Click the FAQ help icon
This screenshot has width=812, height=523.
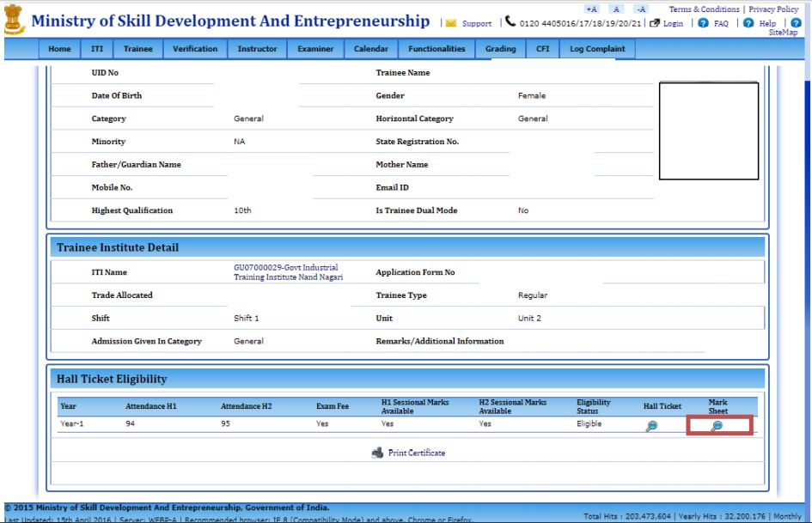point(705,23)
